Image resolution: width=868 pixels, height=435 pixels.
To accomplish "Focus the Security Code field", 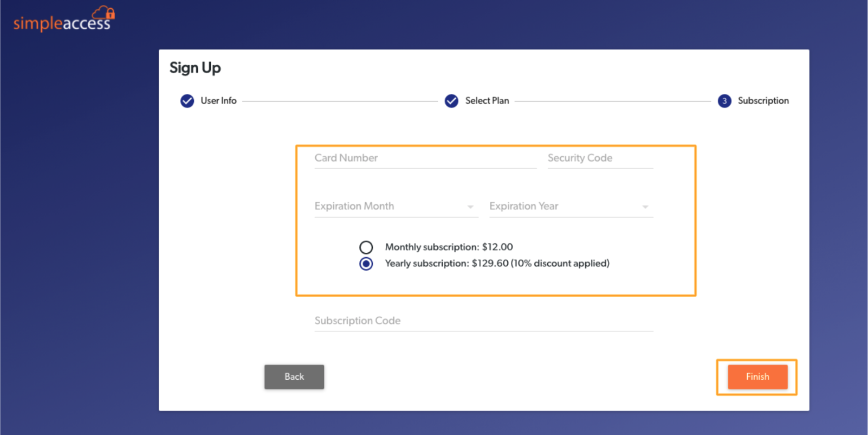I will (600, 158).
